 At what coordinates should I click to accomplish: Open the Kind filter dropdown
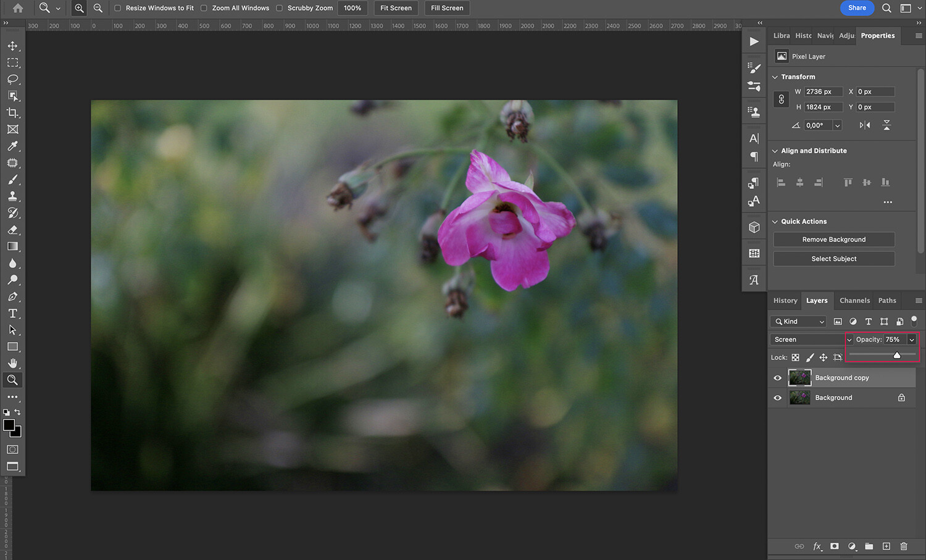(798, 321)
